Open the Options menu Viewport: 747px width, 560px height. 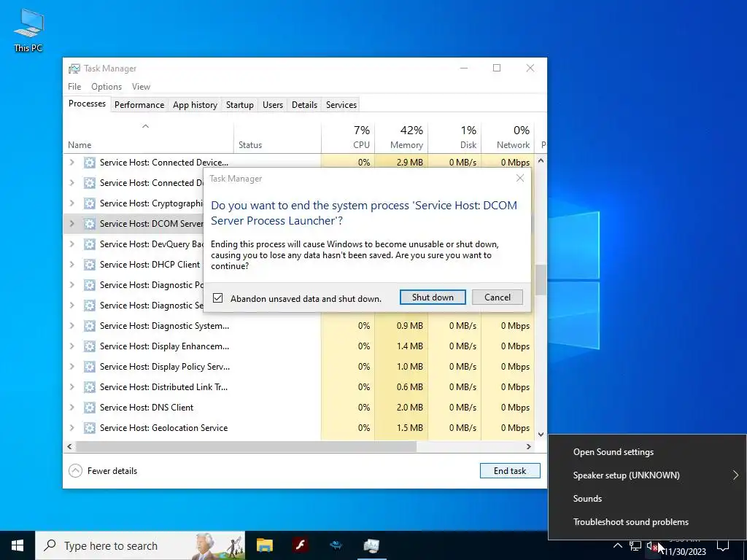point(107,87)
